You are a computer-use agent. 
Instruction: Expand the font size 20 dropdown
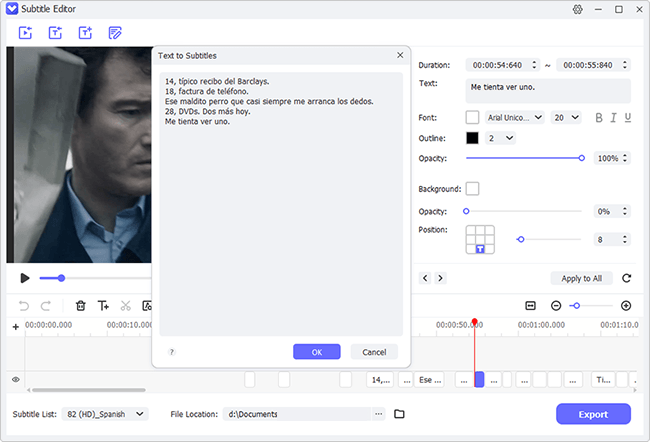coord(566,118)
